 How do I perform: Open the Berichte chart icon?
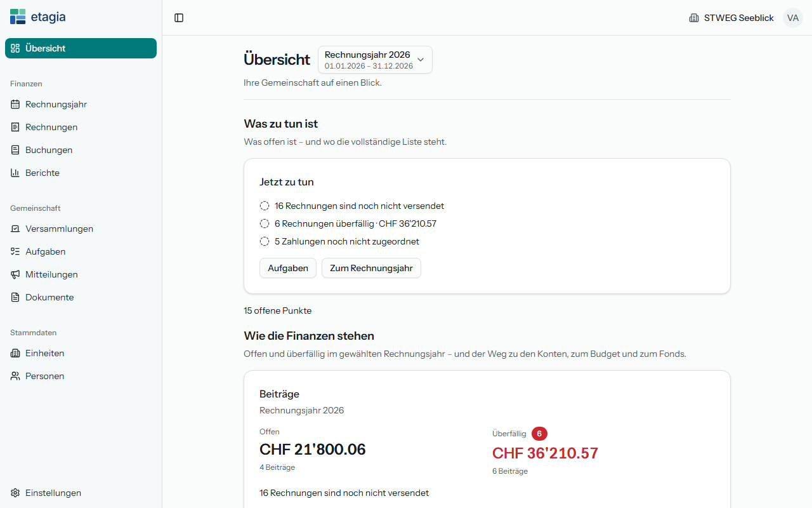coord(15,173)
